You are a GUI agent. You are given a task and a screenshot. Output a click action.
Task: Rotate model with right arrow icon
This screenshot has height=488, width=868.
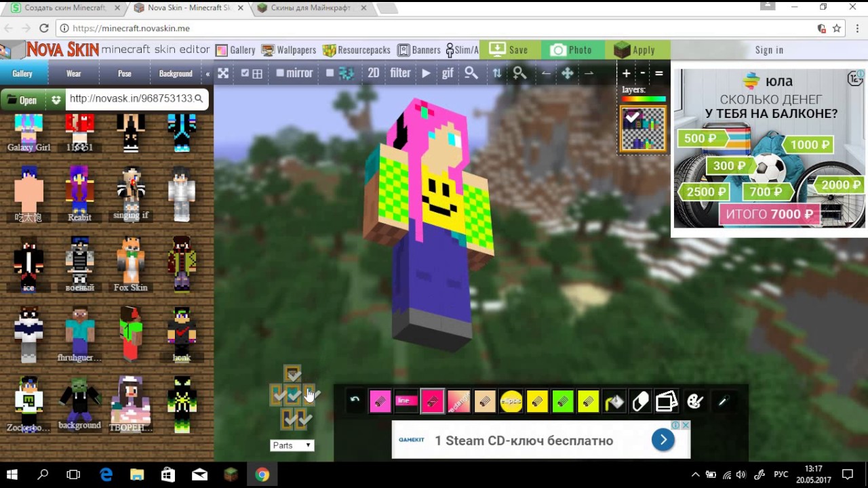589,73
